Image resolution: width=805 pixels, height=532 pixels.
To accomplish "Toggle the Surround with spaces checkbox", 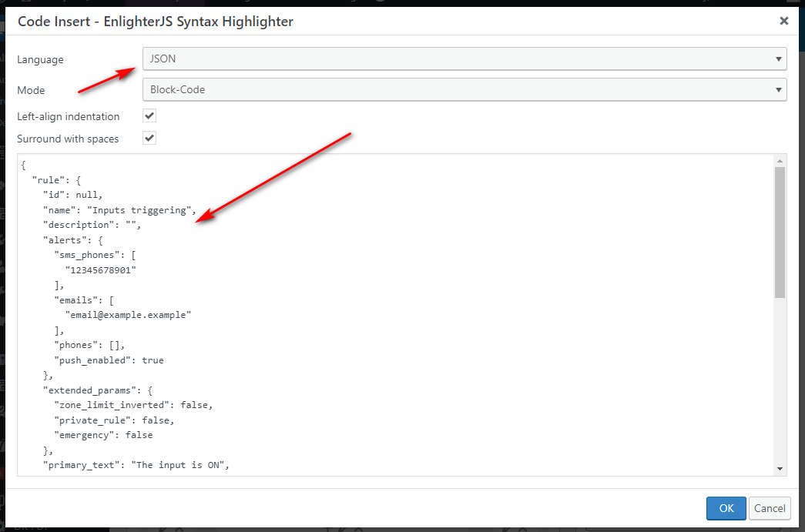I will click(x=149, y=138).
